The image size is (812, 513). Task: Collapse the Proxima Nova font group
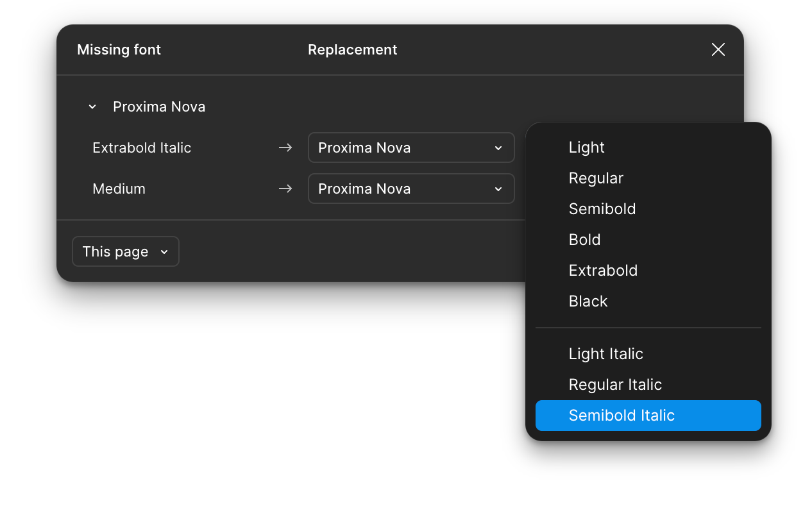point(92,107)
